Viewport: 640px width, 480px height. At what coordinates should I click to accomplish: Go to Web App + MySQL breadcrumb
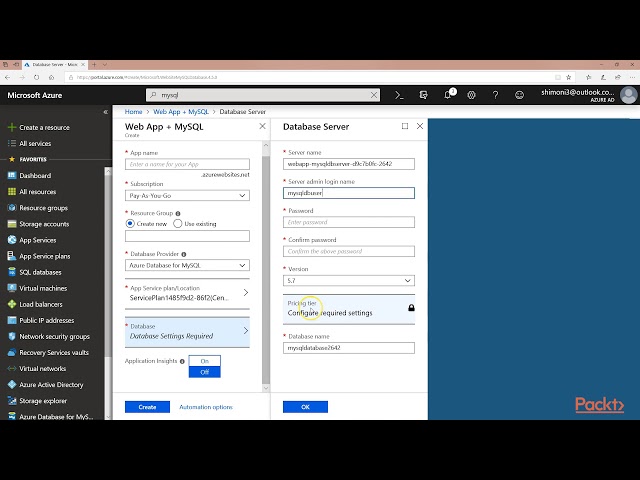pyautogui.click(x=181, y=111)
